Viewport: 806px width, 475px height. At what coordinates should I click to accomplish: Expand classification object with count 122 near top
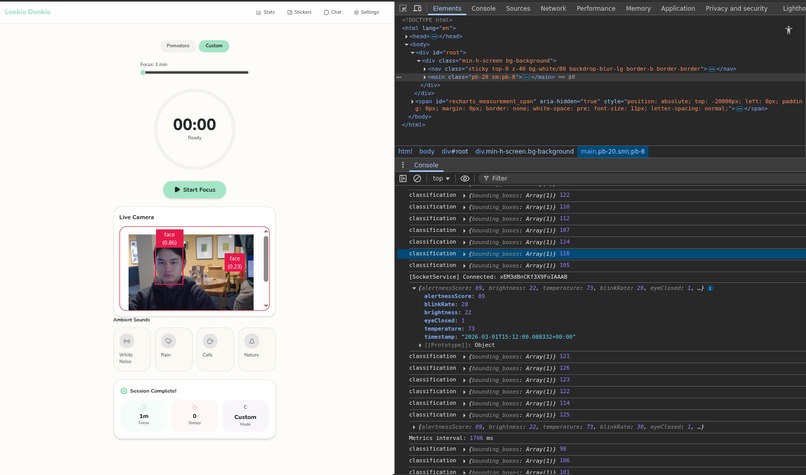tap(464, 195)
